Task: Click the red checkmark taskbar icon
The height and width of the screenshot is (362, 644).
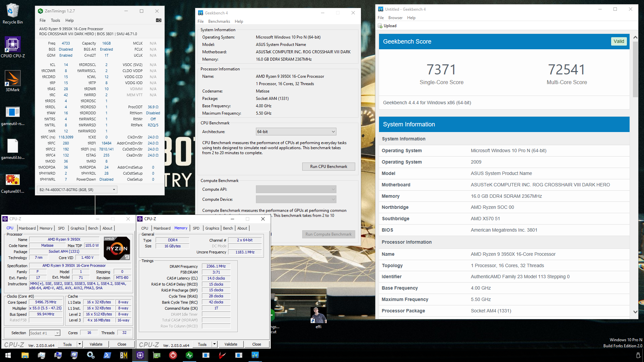Action: pyautogui.click(x=222, y=355)
